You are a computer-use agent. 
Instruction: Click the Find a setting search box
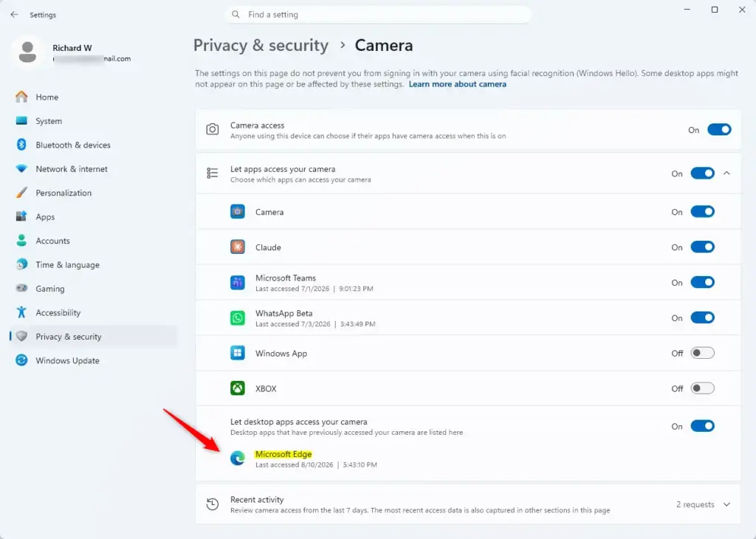pyautogui.click(x=379, y=15)
